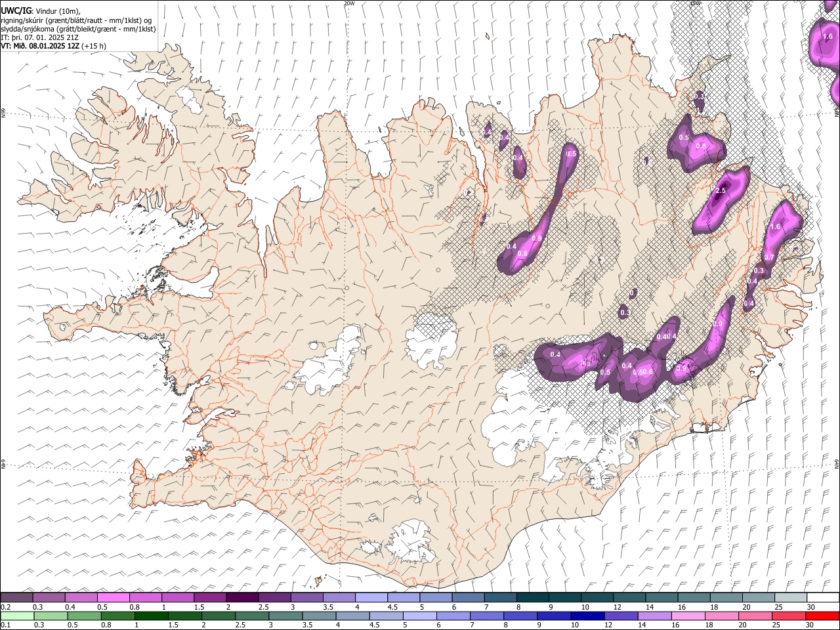840x630 pixels.
Task: Select dark teal upper swatch between 8 and 9
Action: 533,597
